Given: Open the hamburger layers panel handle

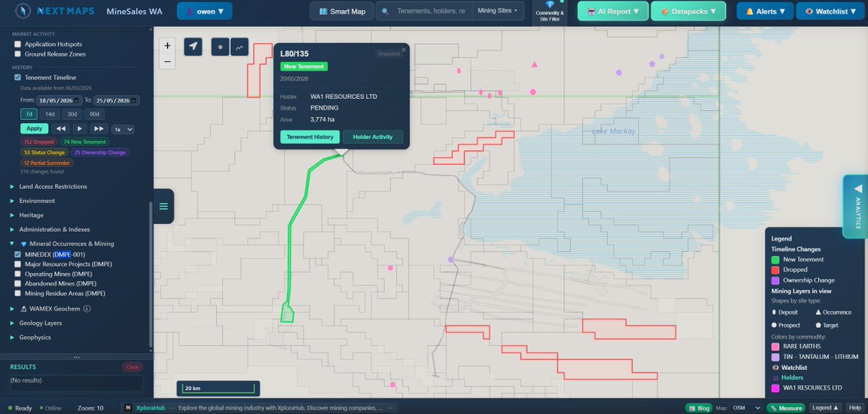Looking at the screenshot, I should [x=163, y=207].
